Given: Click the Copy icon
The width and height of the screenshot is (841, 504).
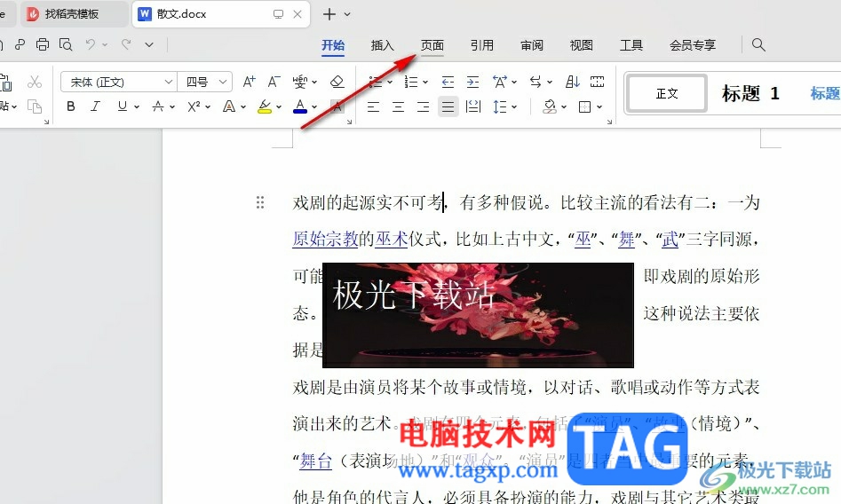Looking at the screenshot, I should [35, 106].
